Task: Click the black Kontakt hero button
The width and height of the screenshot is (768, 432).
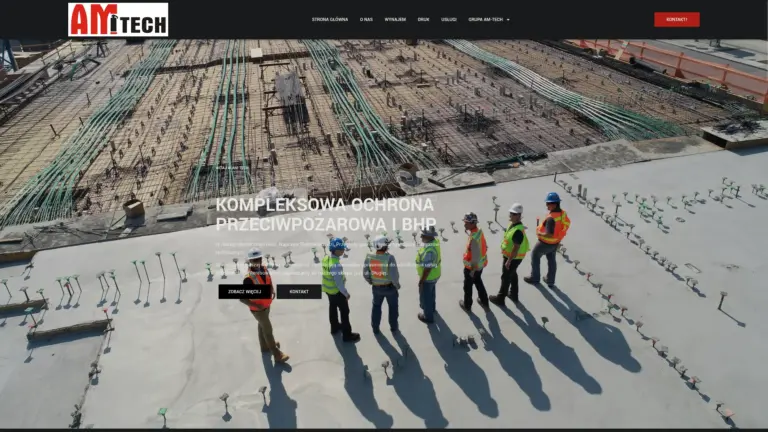Action: 299,291
